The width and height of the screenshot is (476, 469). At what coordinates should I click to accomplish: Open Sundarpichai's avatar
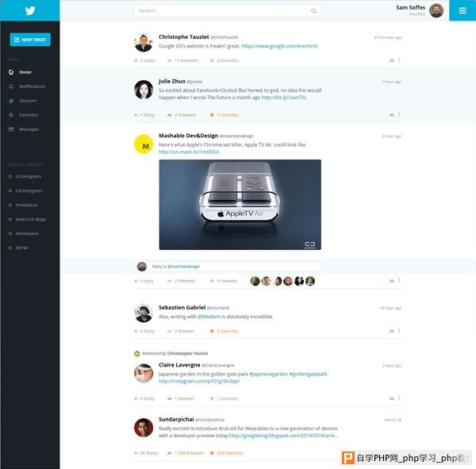(144, 428)
